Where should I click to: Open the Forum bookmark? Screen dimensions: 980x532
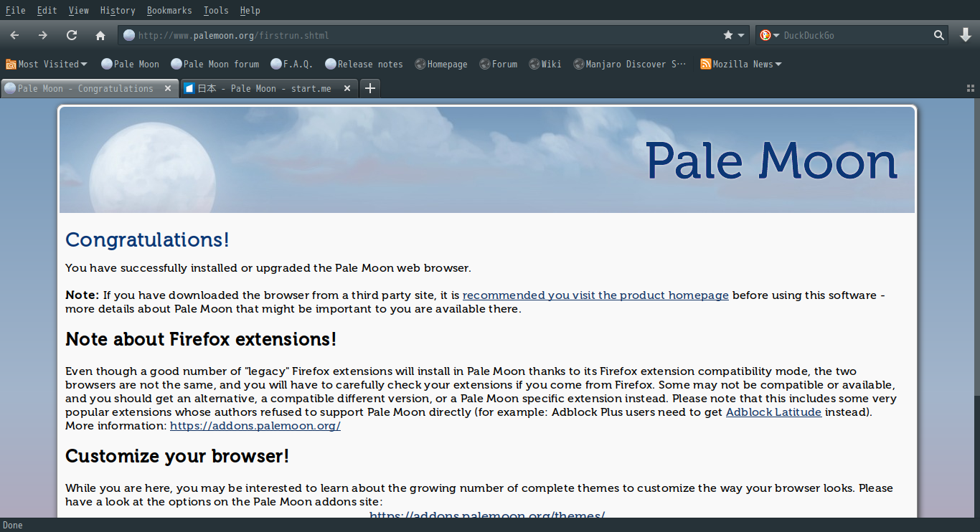tap(499, 64)
